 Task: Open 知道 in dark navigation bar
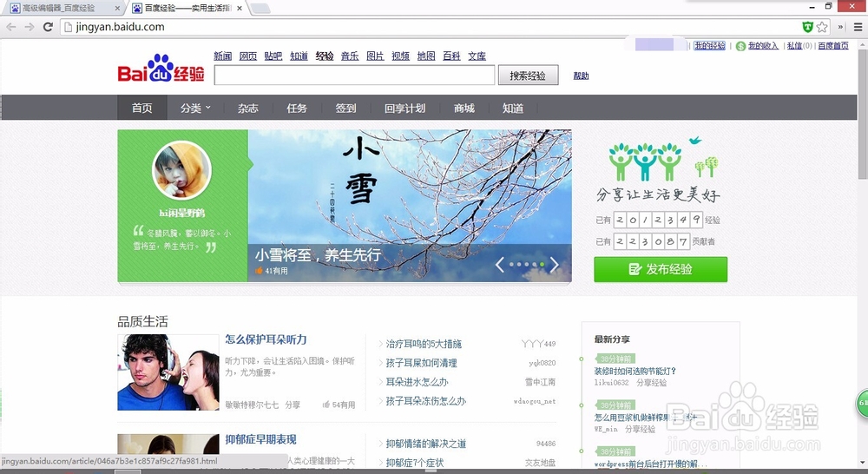click(513, 108)
